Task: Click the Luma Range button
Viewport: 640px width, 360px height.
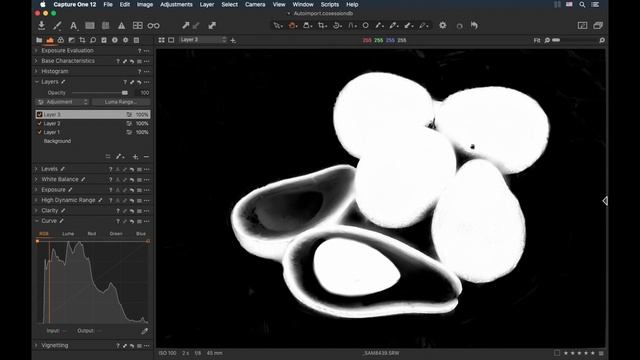Action: (121, 102)
